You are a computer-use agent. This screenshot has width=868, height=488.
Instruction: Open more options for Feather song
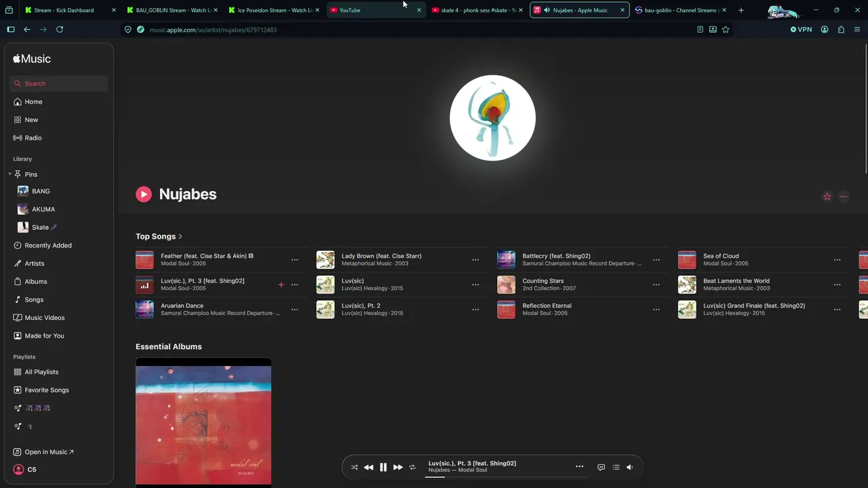tap(294, 260)
